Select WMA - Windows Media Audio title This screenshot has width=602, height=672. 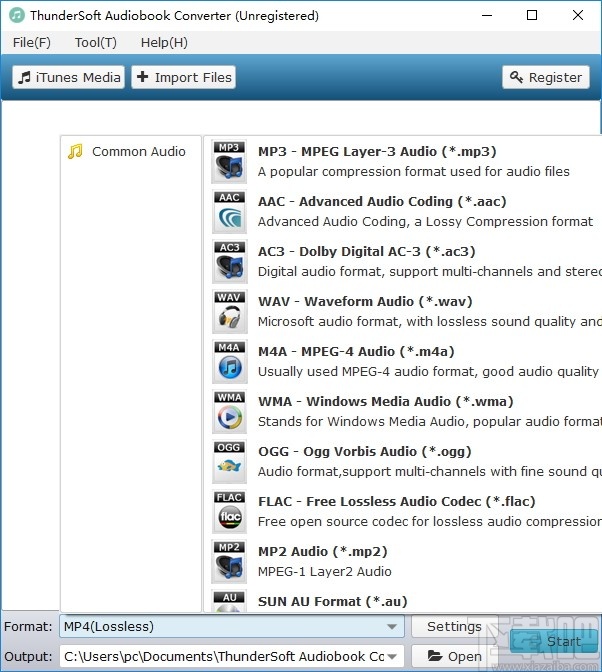(386, 401)
